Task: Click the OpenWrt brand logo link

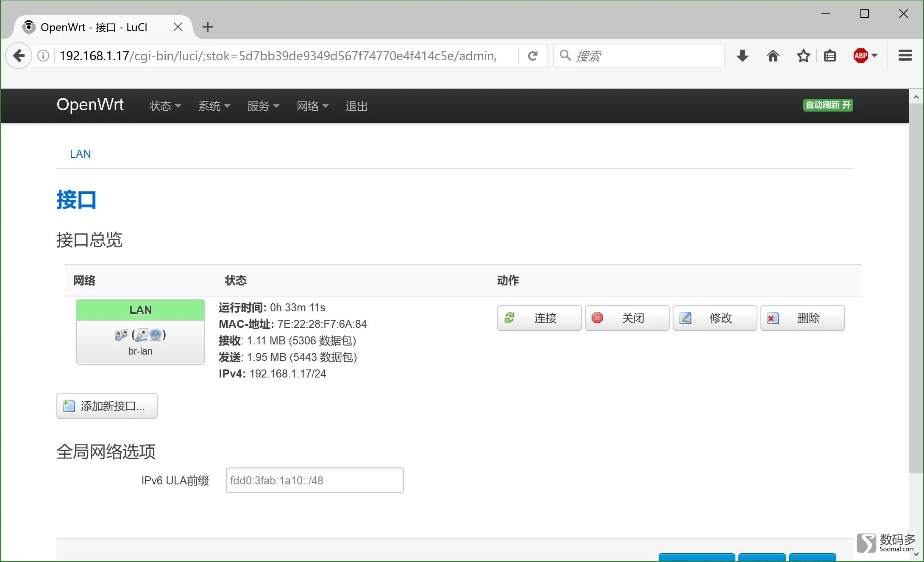Action: (x=90, y=104)
